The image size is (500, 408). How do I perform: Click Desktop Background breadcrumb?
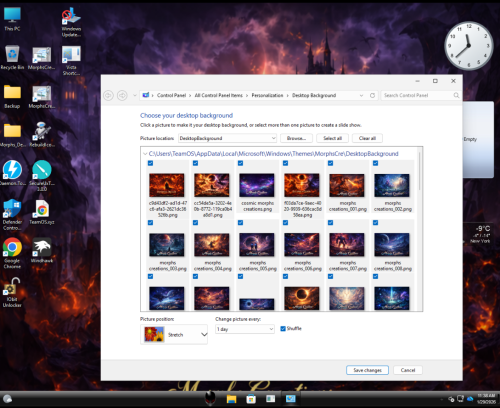pos(314,96)
